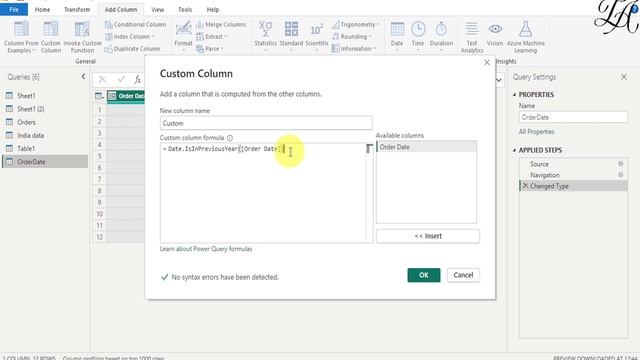Image resolution: width=640 pixels, height=360 pixels.
Task: Switch to the Transform tab
Action: [77, 9]
